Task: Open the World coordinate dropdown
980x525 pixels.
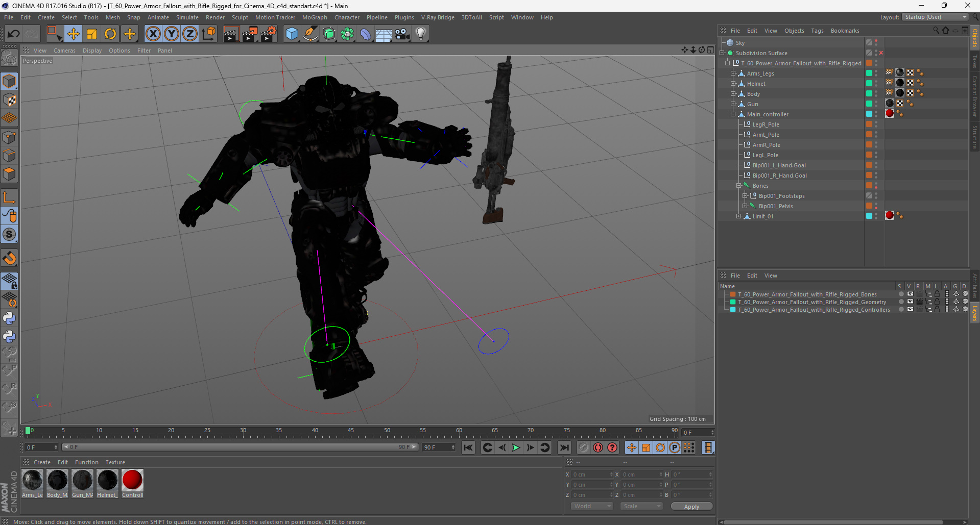Action: pyautogui.click(x=592, y=506)
